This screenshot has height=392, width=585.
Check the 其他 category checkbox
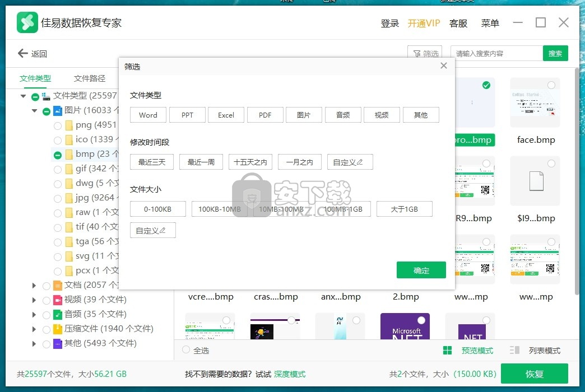(47, 344)
